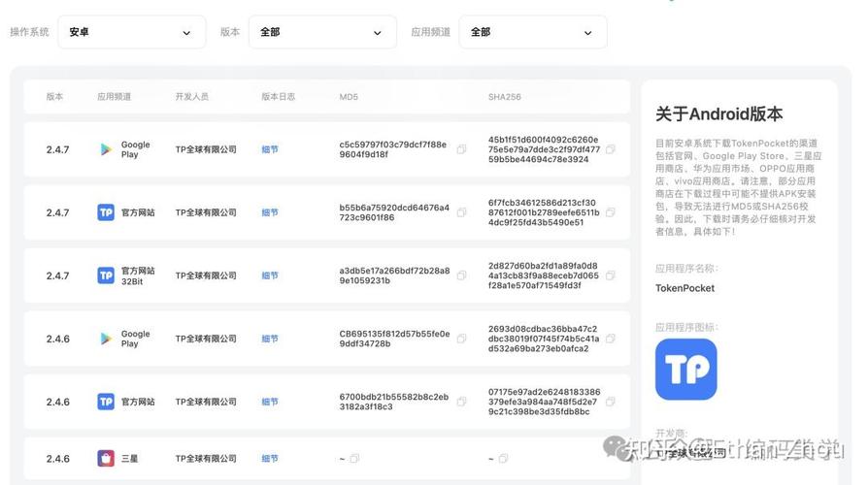Click 2.4.6 version in 三星 row

[57, 459]
